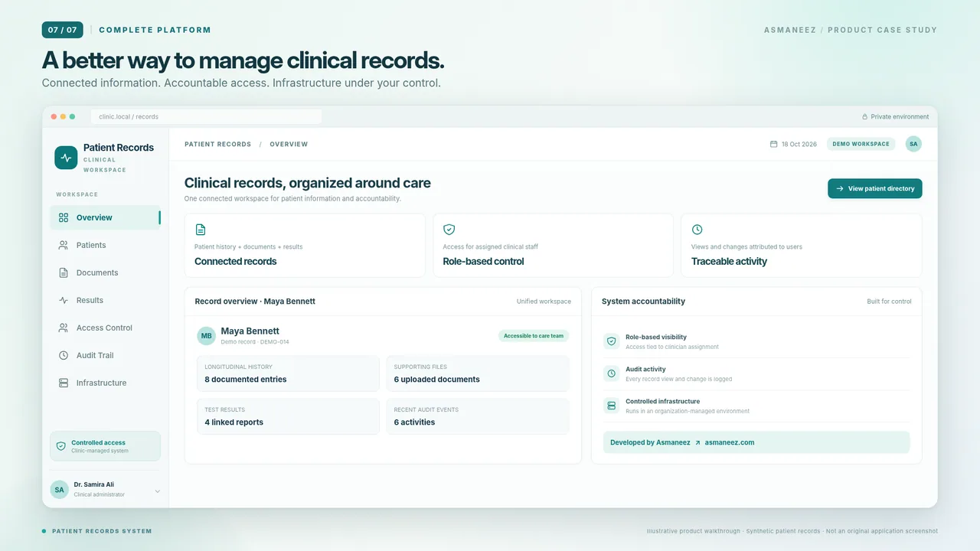Click the View patient directory button
980x551 pixels.
[874, 188]
